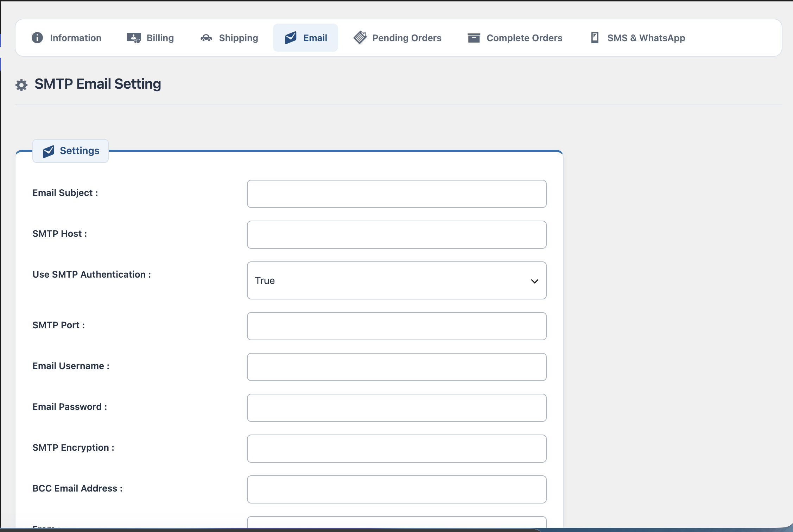
Task: Click the 'SMTP Port :' label
Action: coord(58,325)
